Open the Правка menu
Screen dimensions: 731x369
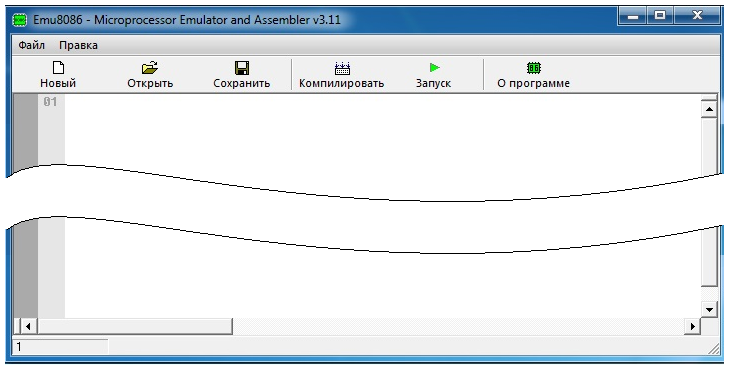click(x=78, y=45)
